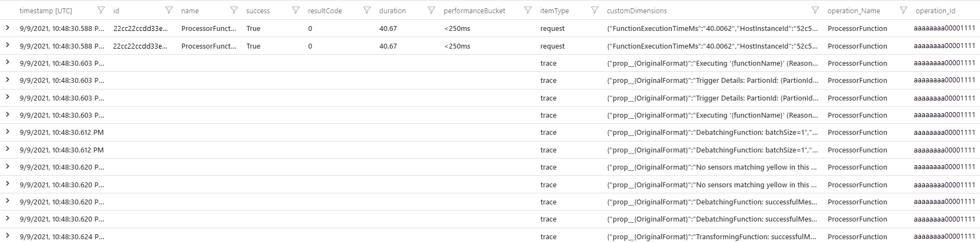
Task: Open filter icon for id column
Action: (169, 10)
